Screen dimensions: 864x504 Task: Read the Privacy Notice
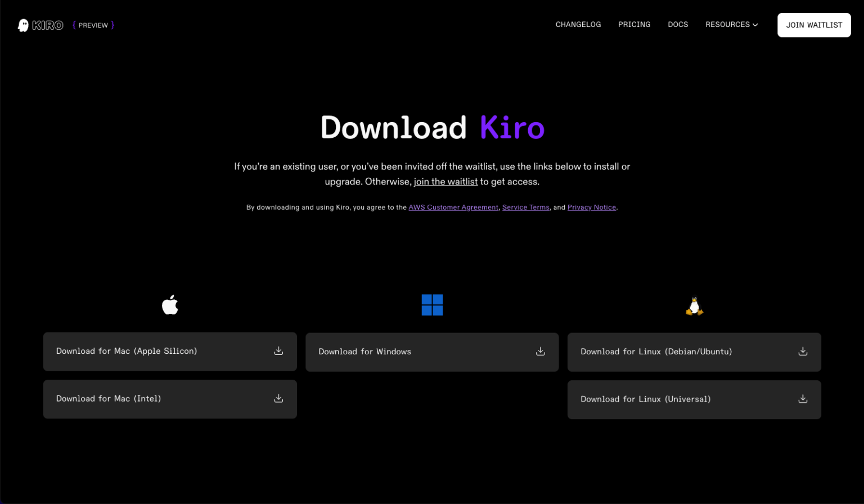(x=591, y=207)
